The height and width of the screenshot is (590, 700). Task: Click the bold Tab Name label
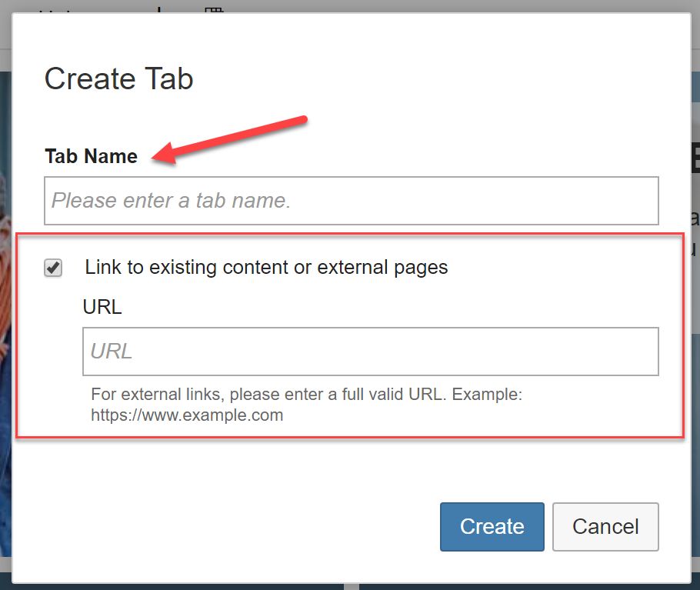[91, 156]
